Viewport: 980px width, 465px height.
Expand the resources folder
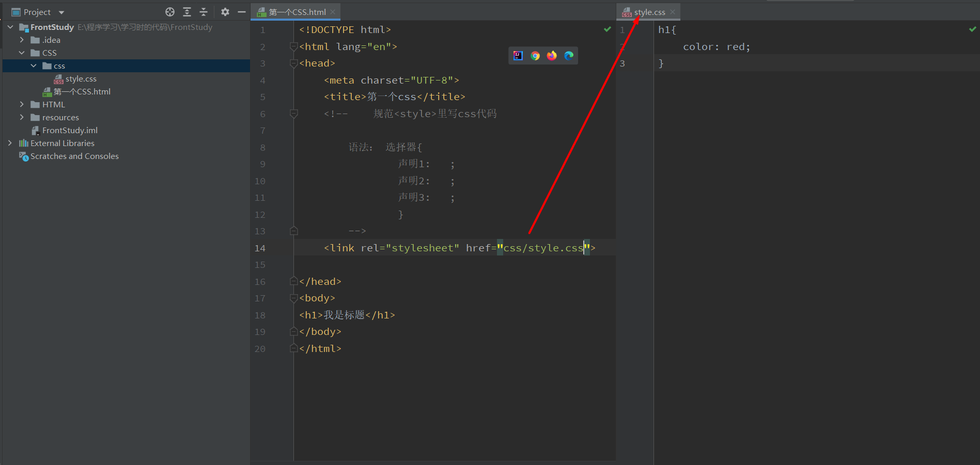click(x=22, y=117)
